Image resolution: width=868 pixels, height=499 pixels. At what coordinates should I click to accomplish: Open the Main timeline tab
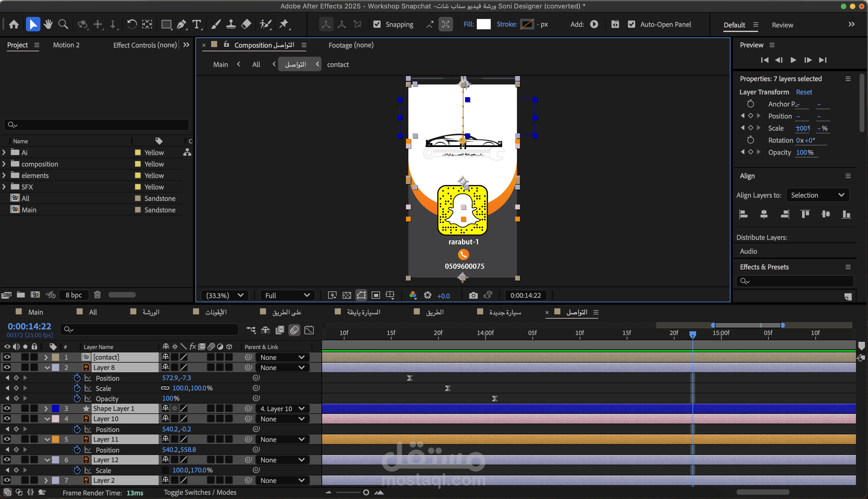(x=35, y=312)
